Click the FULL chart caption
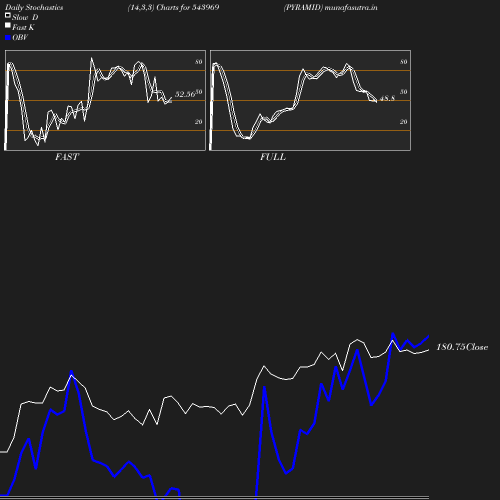This screenshot has width=500, height=500. [x=273, y=157]
